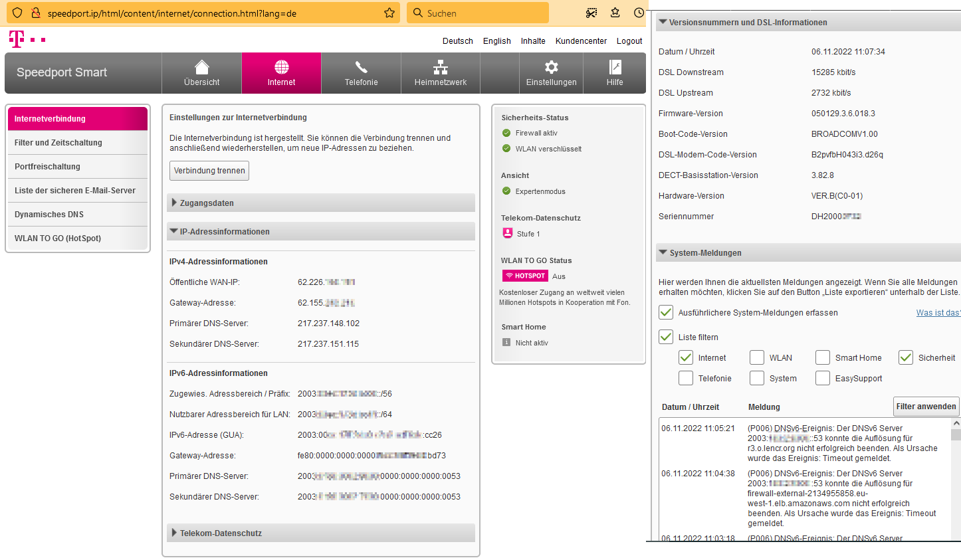
Task: Open Portfreischaltung in the sidebar
Action: point(78,166)
